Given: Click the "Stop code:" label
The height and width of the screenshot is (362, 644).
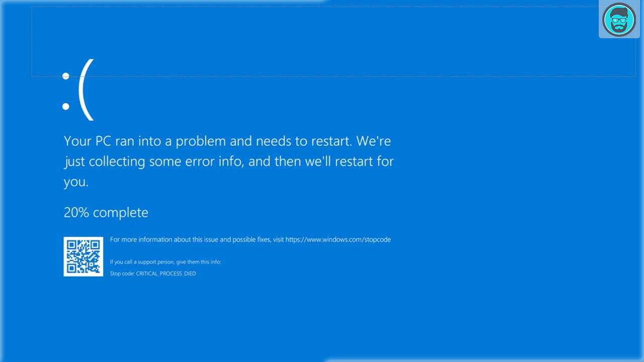Looking at the screenshot, I should click(x=122, y=274).
